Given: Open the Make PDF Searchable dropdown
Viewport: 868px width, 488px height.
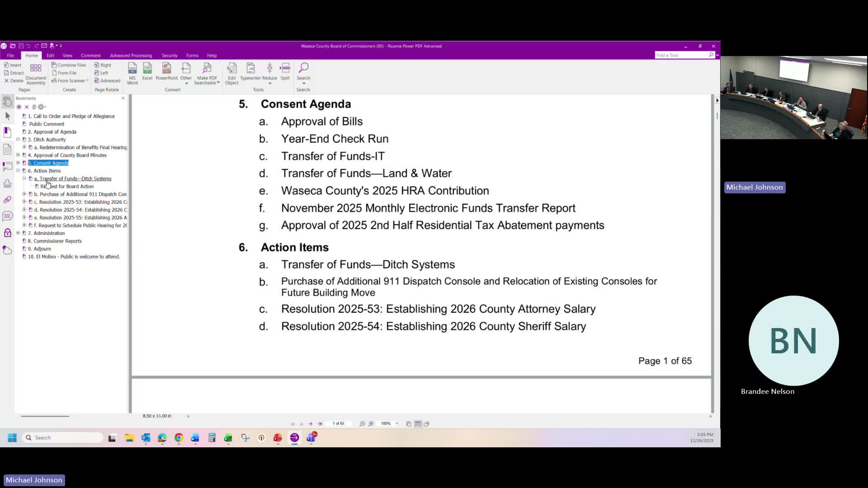Looking at the screenshot, I should click(x=218, y=83).
